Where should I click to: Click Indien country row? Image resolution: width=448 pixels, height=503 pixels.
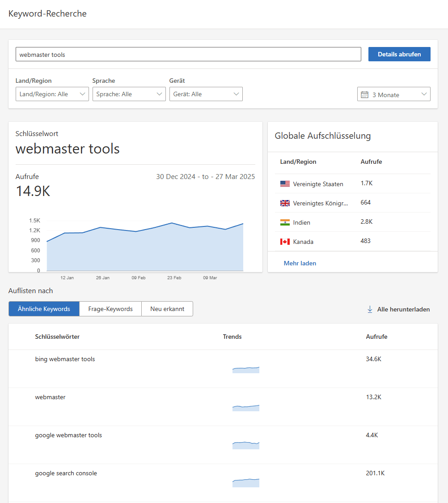tap(352, 222)
